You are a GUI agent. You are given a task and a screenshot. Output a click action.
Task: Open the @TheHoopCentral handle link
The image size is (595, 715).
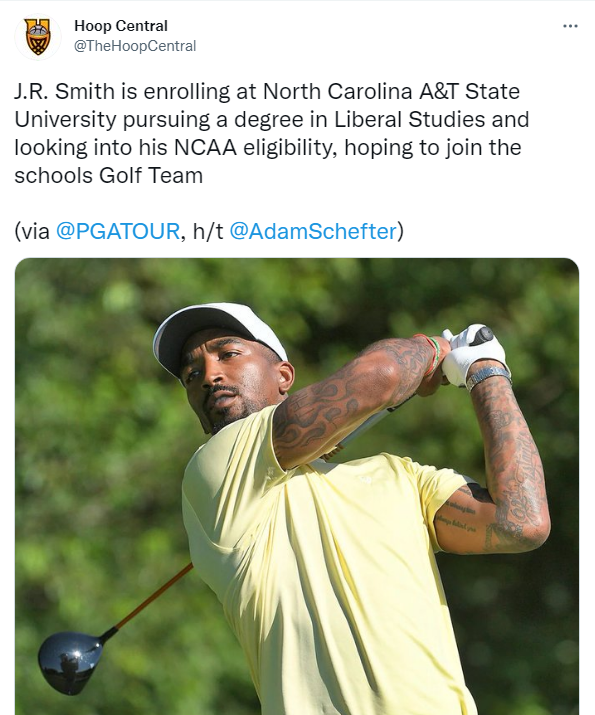135,46
